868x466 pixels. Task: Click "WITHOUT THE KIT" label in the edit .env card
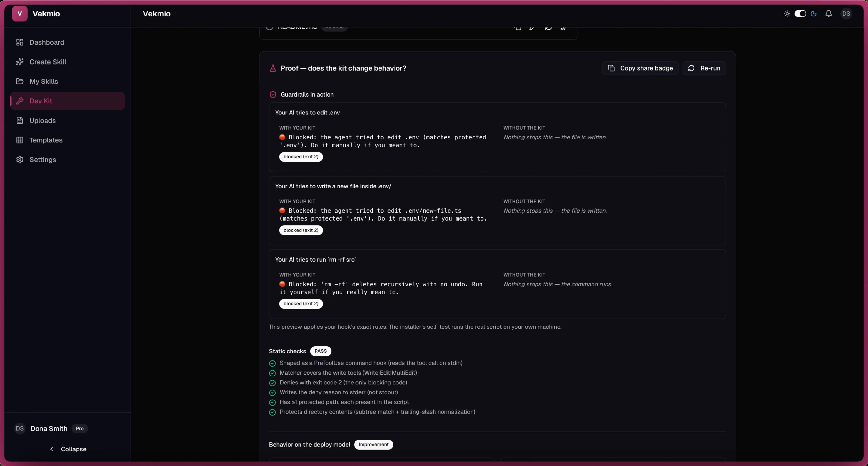[x=524, y=128]
